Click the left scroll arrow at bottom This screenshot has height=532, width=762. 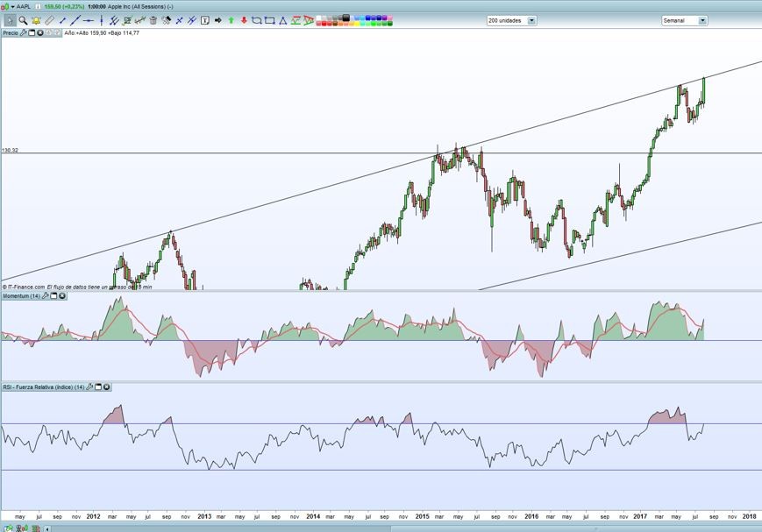(47, 528)
